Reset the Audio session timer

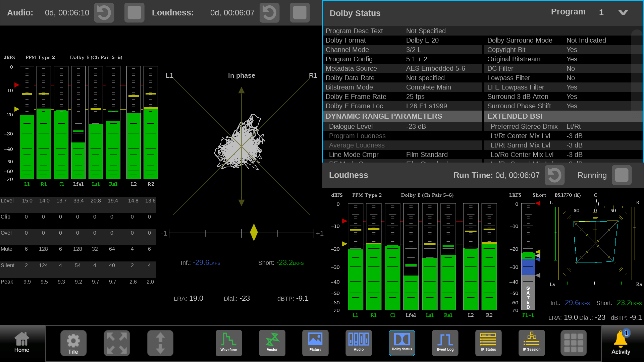click(x=104, y=13)
